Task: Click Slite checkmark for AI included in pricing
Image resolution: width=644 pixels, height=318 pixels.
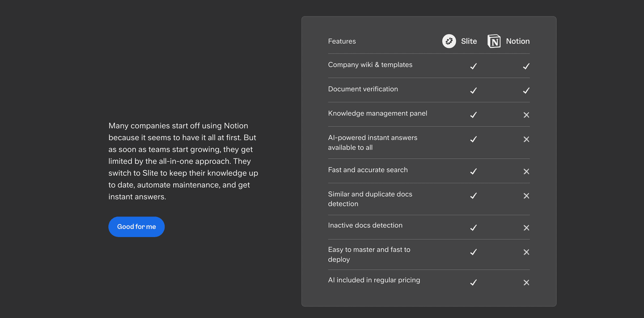Action: 474,282
